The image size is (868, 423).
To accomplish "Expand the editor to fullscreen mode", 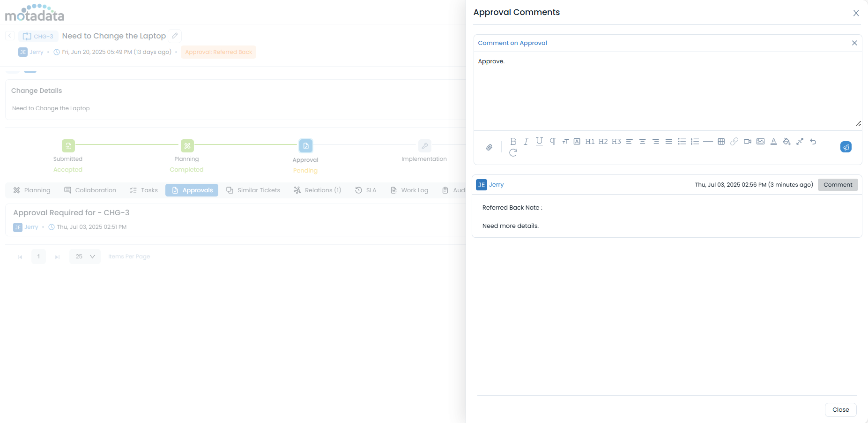I will pos(800,141).
